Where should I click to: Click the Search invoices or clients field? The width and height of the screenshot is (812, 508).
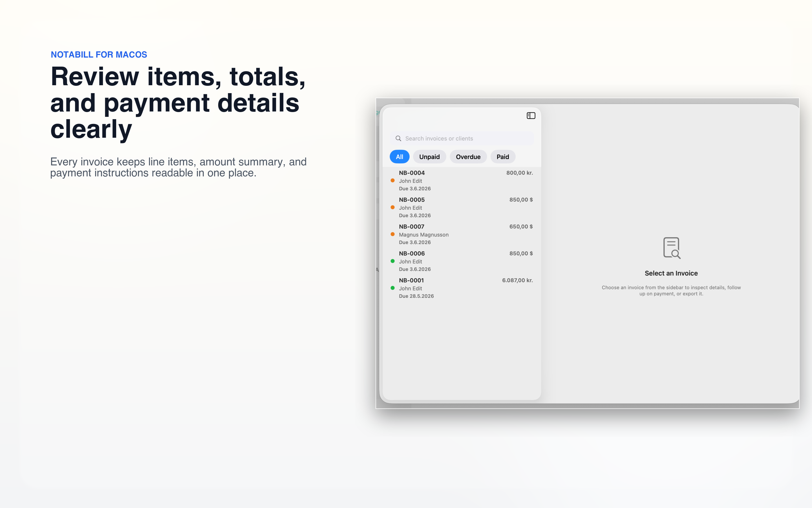tap(462, 138)
